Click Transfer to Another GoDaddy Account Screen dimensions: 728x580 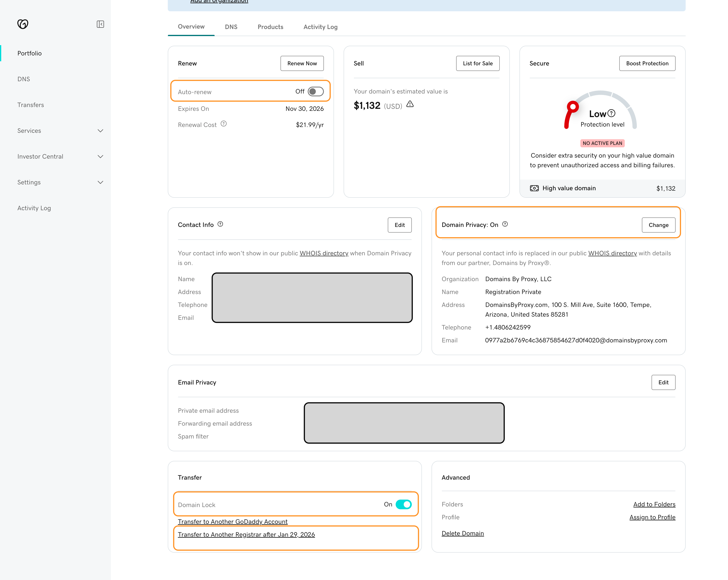click(x=233, y=522)
